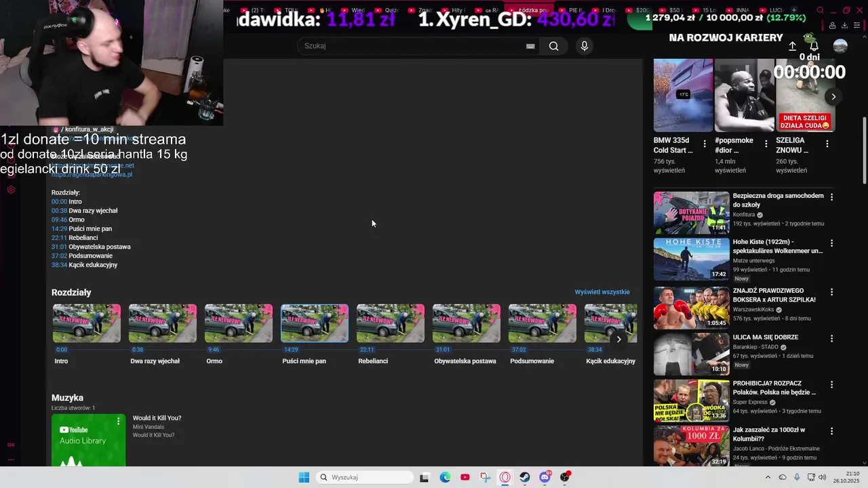Open the Snipping Tool taskbar icon
868x488 pixels.
[485, 477]
